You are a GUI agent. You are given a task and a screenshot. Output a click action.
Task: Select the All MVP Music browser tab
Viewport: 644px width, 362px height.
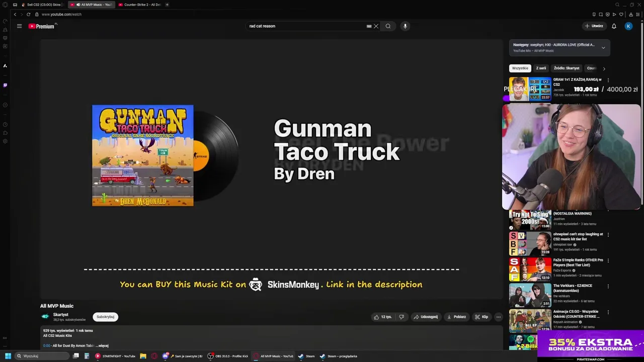91,5
